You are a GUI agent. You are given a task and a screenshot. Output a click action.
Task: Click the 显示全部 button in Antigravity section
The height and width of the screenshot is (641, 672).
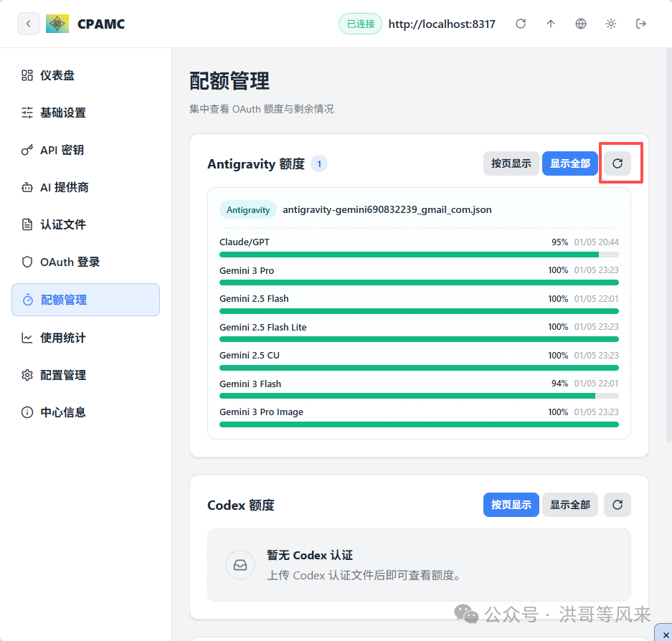(x=569, y=163)
